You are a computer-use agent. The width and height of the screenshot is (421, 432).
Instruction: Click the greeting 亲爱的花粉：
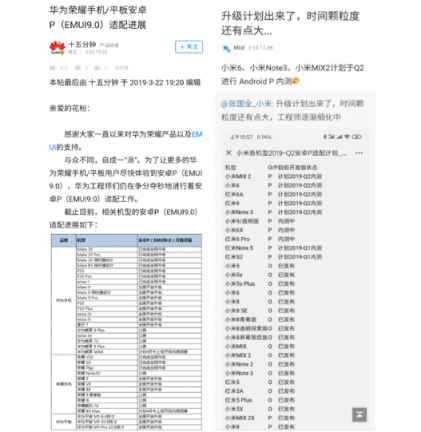(70, 108)
